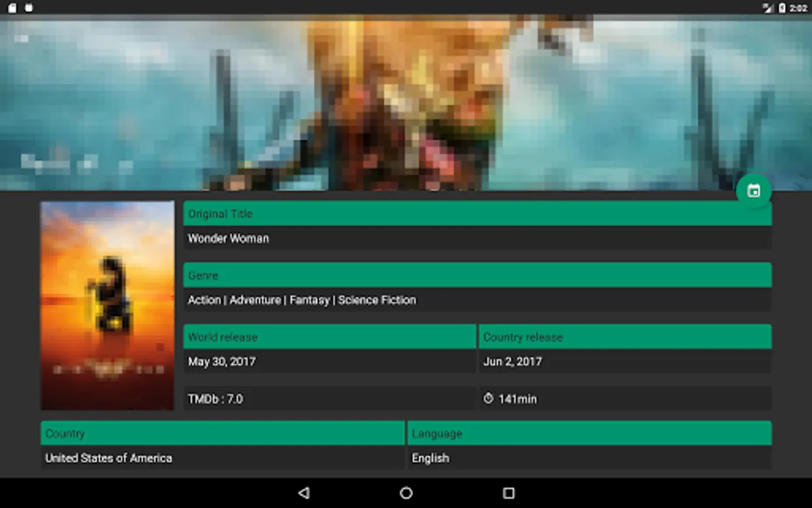Select the 'English' language value
The height and width of the screenshot is (508, 812).
coord(430,458)
